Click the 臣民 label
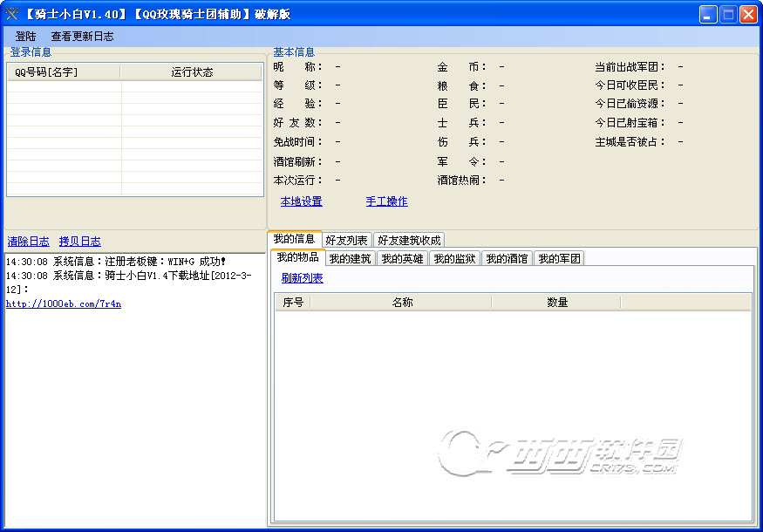Viewport: 763px width, 532px height. pos(461,104)
